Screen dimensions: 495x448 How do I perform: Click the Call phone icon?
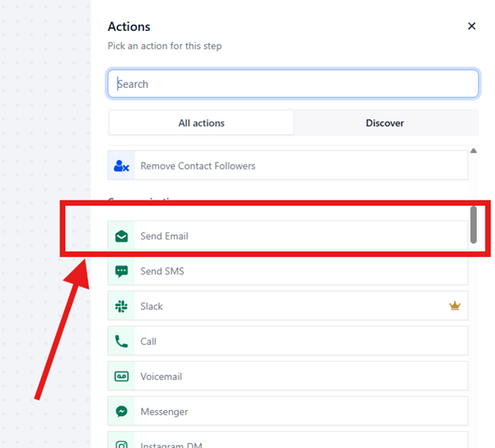pos(121,342)
